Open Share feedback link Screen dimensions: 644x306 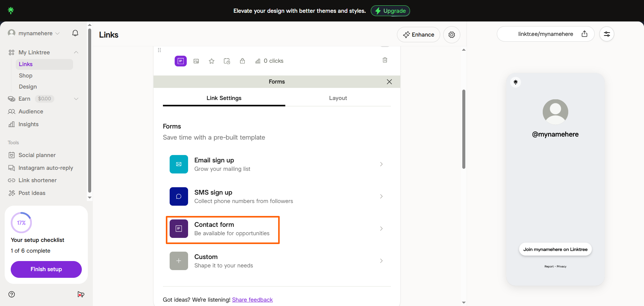252,300
